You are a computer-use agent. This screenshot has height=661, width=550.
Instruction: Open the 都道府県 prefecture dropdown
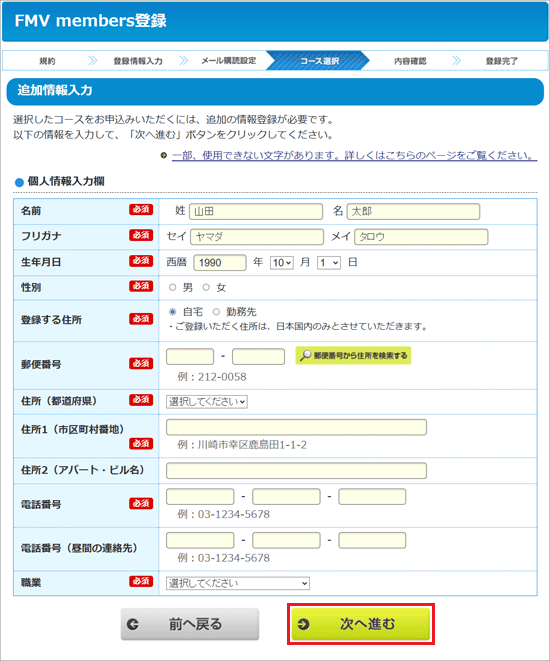207,402
